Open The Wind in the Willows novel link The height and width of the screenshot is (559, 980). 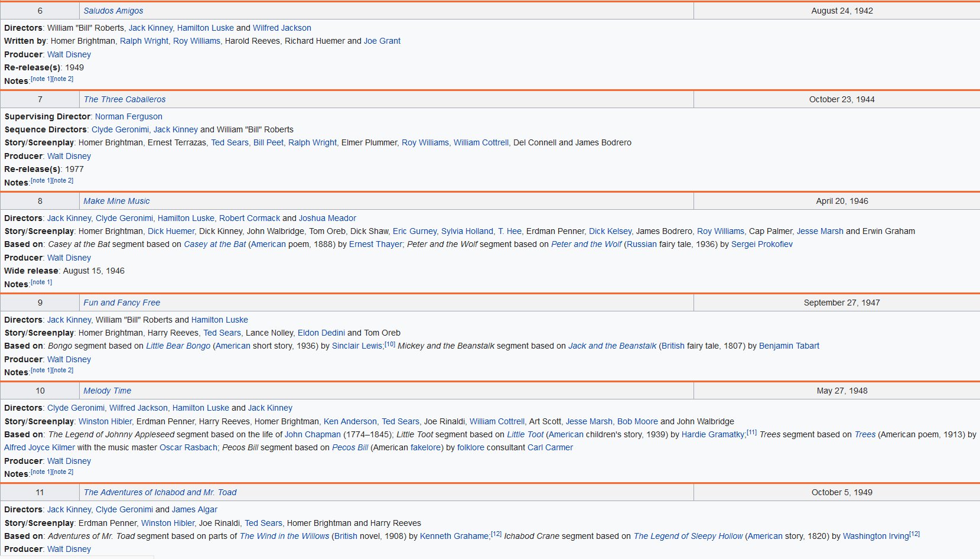[284, 536]
